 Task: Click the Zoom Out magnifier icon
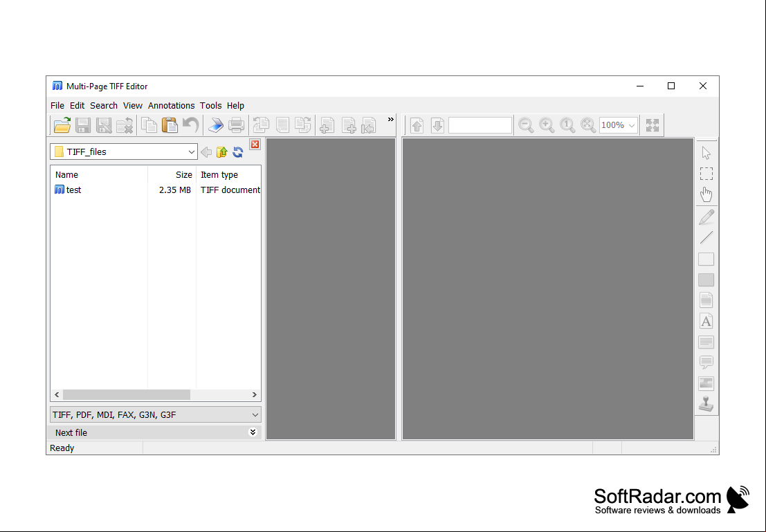526,125
